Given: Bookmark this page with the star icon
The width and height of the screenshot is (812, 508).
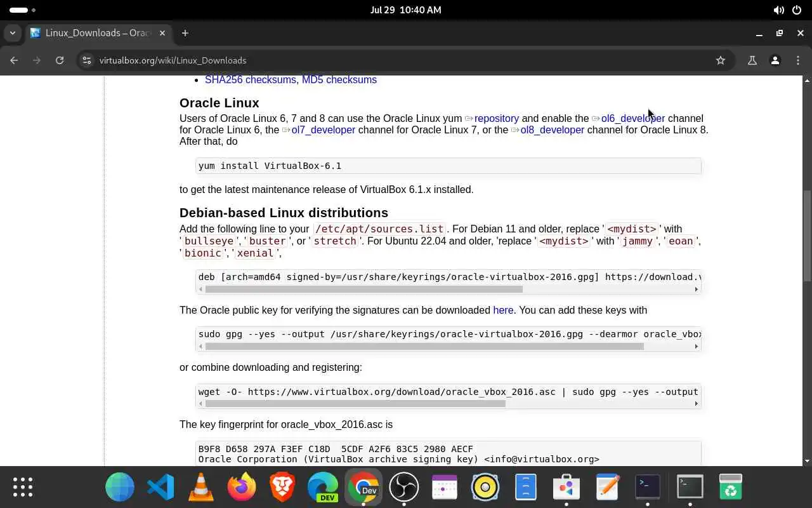Looking at the screenshot, I should pyautogui.click(x=721, y=60).
